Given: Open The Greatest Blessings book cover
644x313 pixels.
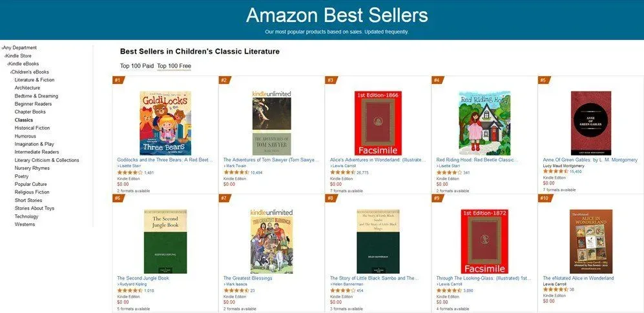Looking at the screenshot, I should coord(271,241).
